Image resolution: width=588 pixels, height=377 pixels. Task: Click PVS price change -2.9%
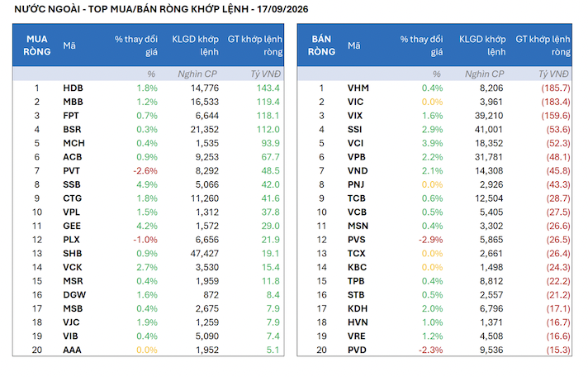(430, 240)
